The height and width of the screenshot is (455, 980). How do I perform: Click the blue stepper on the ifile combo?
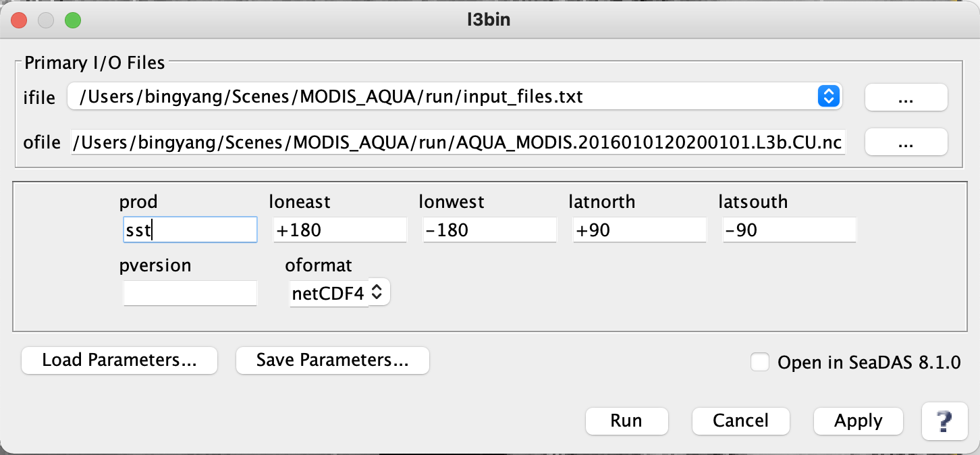point(828,97)
